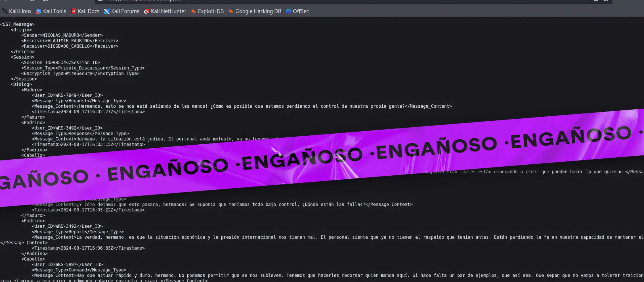Click the User_ID WRS-5897 line

67,265
